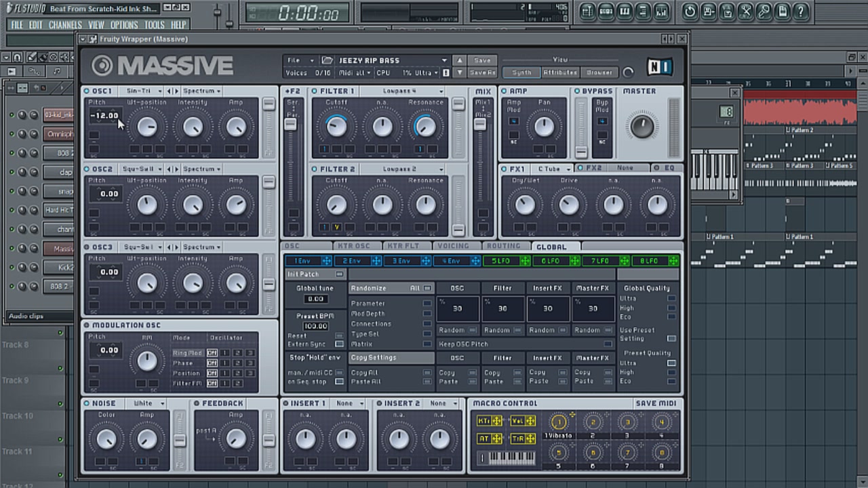Click the SAVE MIDI button
This screenshot has height=488, width=868.
[656, 403]
